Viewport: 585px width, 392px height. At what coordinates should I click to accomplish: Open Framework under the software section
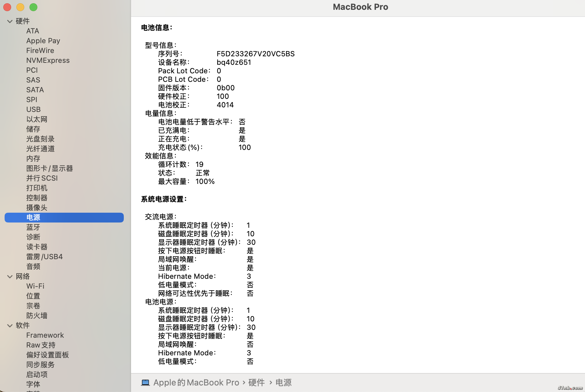[45, 335]
